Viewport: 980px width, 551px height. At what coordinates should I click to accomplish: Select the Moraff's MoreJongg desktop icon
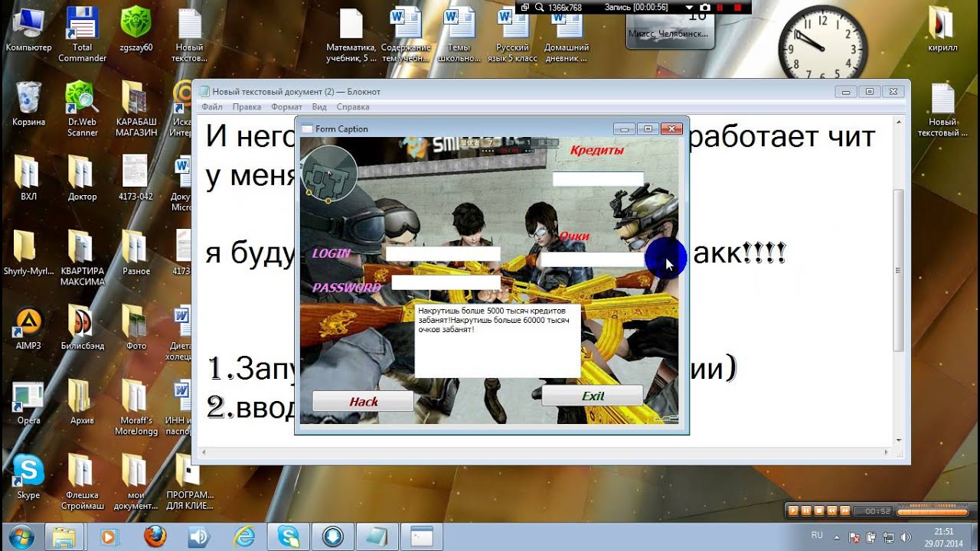point(136,407)
